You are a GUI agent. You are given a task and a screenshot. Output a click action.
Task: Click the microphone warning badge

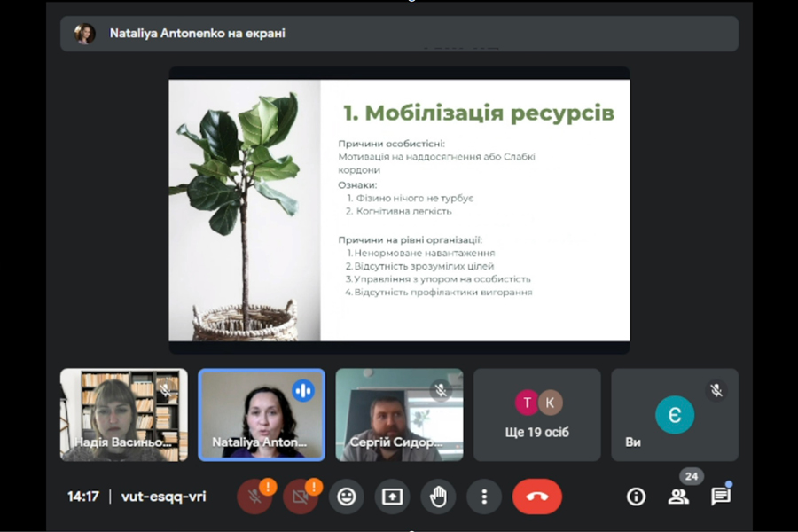pyautogui.click(x=268, y=486)
